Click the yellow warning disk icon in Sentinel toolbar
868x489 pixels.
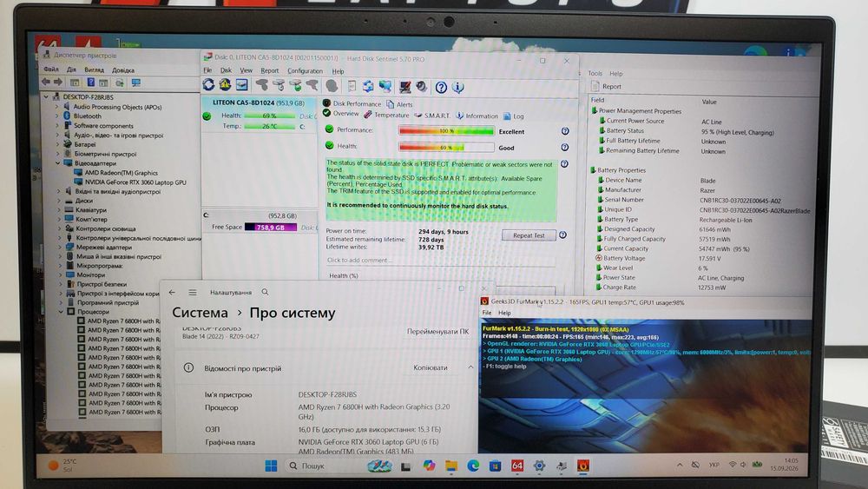click(225, 85)
